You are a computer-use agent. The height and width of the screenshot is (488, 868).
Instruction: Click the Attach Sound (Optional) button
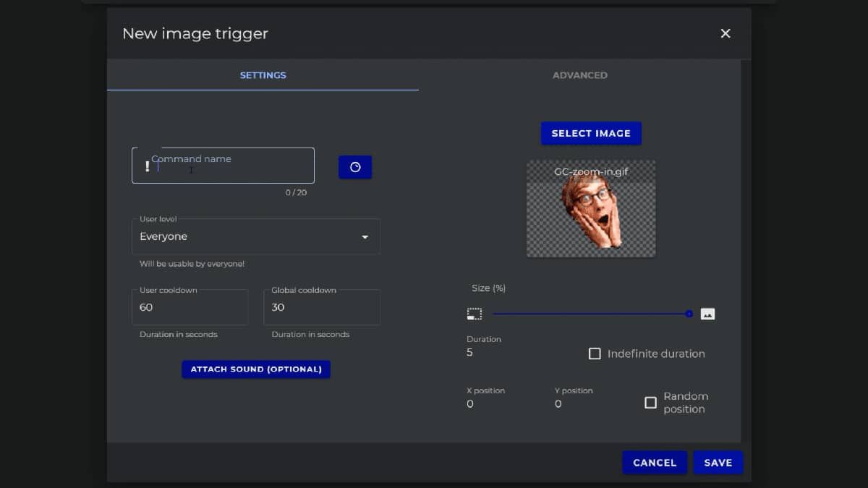[x=256, y=369]
